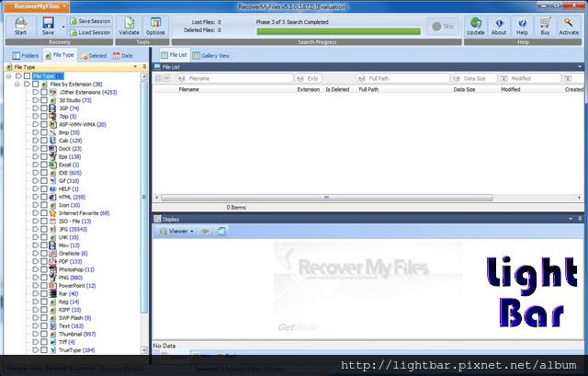Check the PDF (133) checkbox

tap(44, 262)
